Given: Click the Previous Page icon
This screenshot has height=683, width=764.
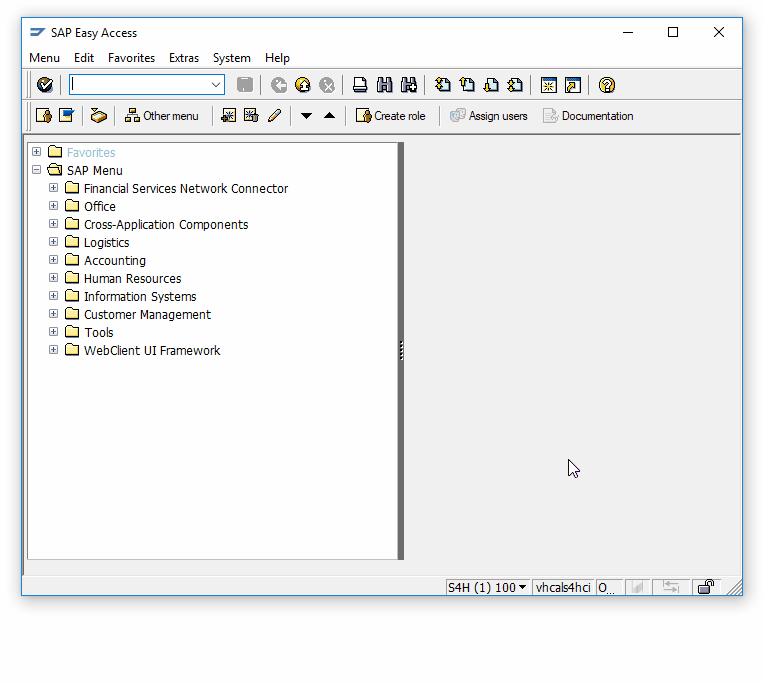Looking at the screenshot, I should 467,85.
